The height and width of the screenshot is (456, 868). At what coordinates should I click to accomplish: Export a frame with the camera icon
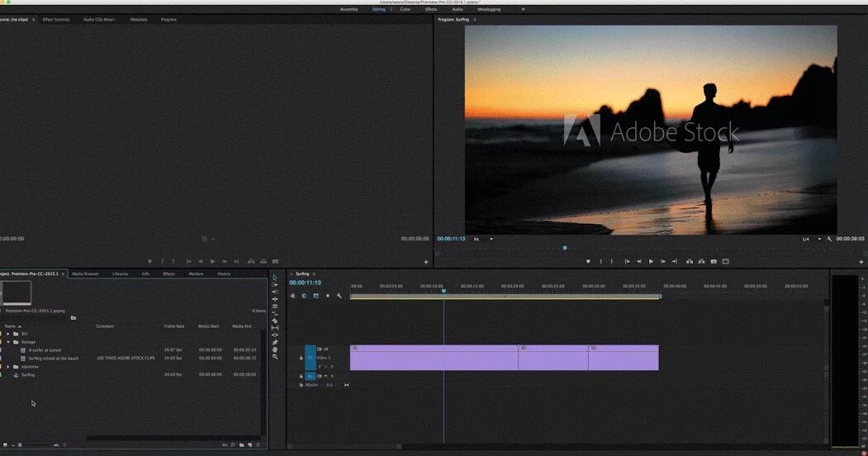click(x=714, y=261)
